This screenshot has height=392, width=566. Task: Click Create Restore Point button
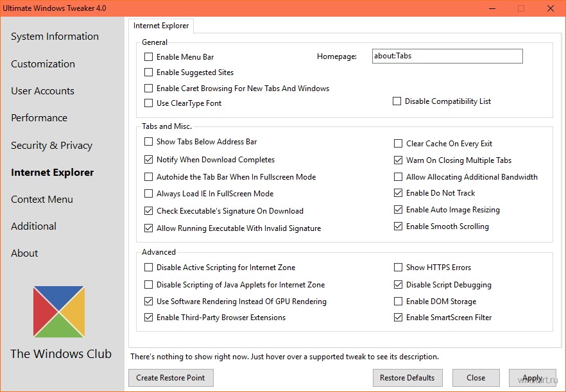pos(171,378)
